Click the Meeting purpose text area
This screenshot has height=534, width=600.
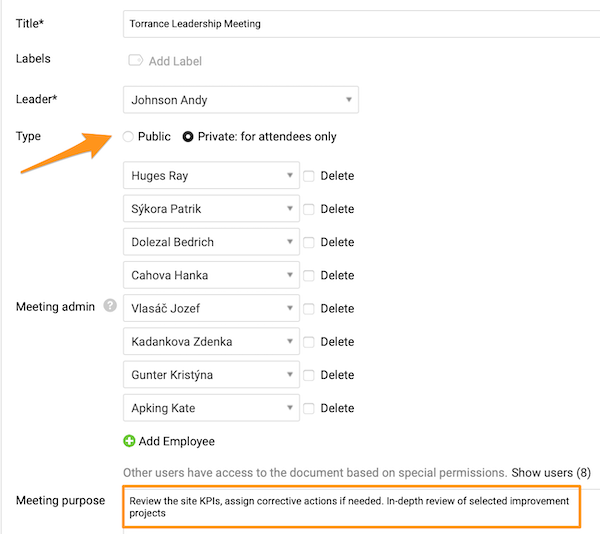point(350,506)
